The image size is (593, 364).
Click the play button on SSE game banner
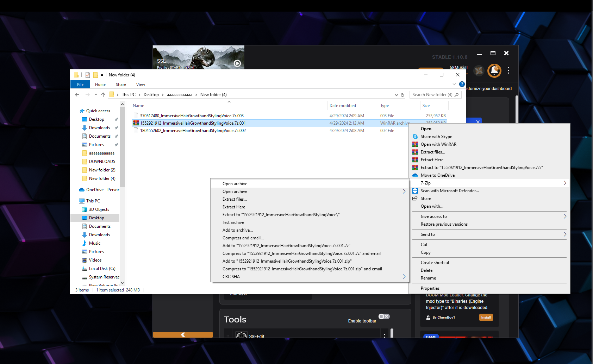coord(237,63)
